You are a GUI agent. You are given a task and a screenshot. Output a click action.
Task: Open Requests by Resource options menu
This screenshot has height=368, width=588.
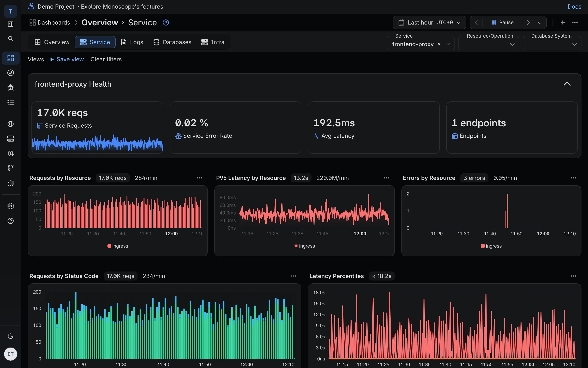tap(199, 178)
